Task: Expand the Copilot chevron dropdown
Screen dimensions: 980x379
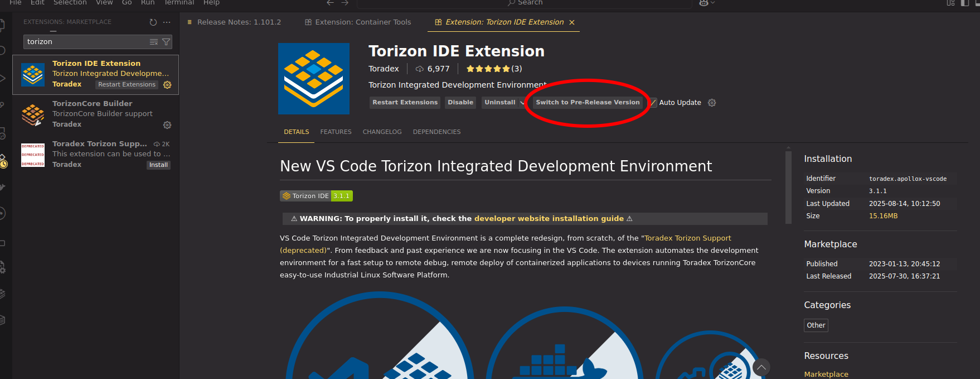Action: point(712,3)
